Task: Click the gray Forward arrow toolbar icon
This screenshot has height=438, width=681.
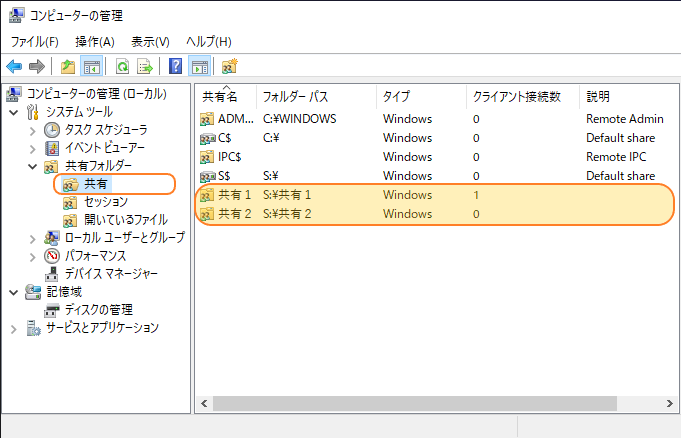Action: pyautogui.click(x=37, y=66)
